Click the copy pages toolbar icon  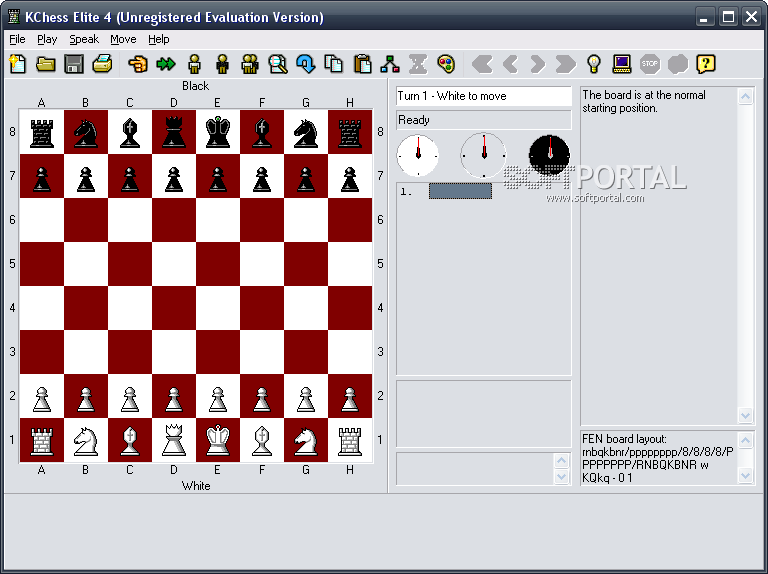(x=334, y=64)
